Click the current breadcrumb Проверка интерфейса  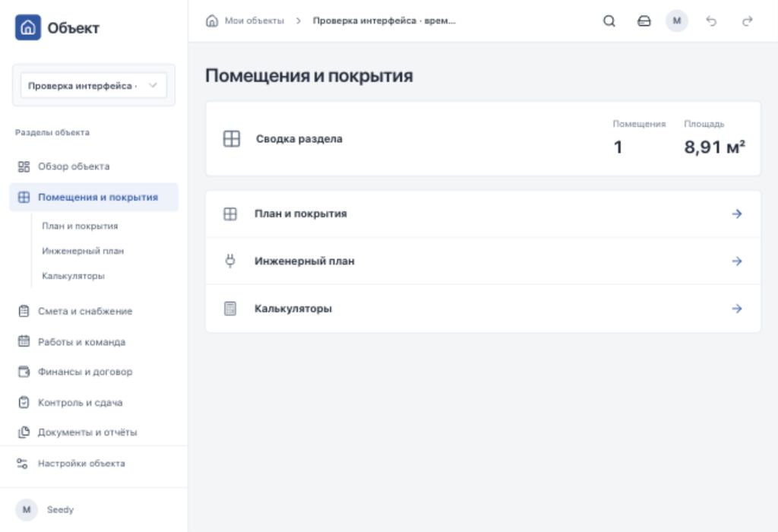(x=384, y=21)
